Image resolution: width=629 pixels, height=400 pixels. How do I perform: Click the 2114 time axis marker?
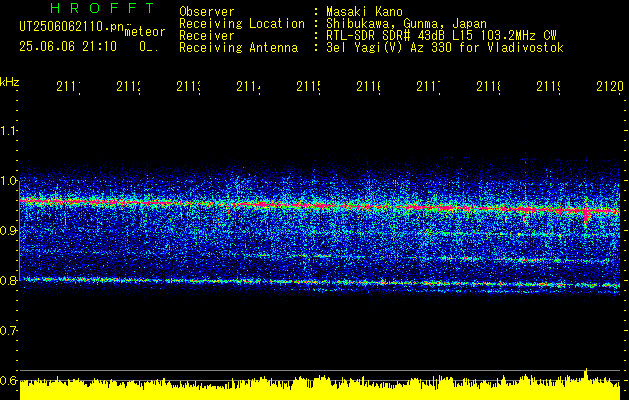[248, 86]
